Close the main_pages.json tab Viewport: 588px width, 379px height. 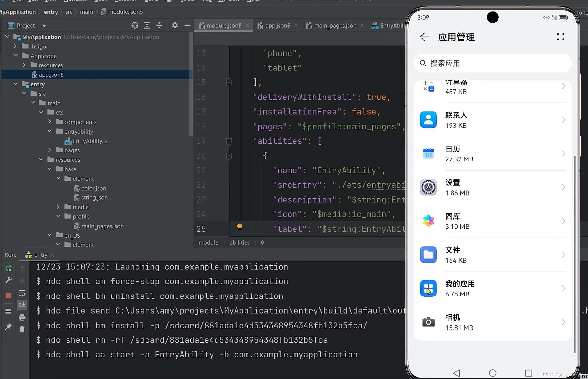[x=362, y=25]
